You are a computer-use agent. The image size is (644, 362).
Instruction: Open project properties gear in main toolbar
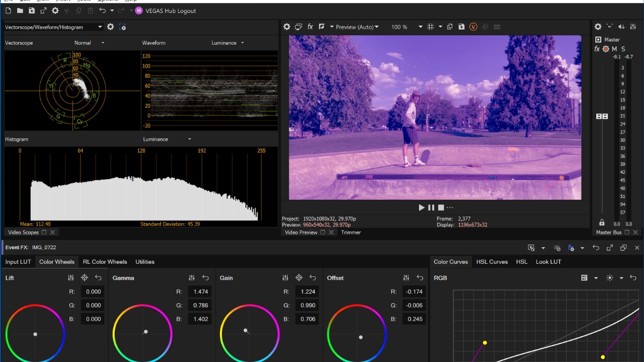[55, 11]
